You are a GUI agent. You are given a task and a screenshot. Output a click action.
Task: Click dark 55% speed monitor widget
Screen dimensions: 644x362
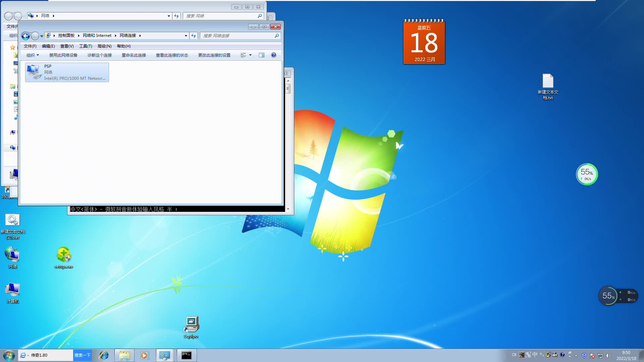[618, 296]
